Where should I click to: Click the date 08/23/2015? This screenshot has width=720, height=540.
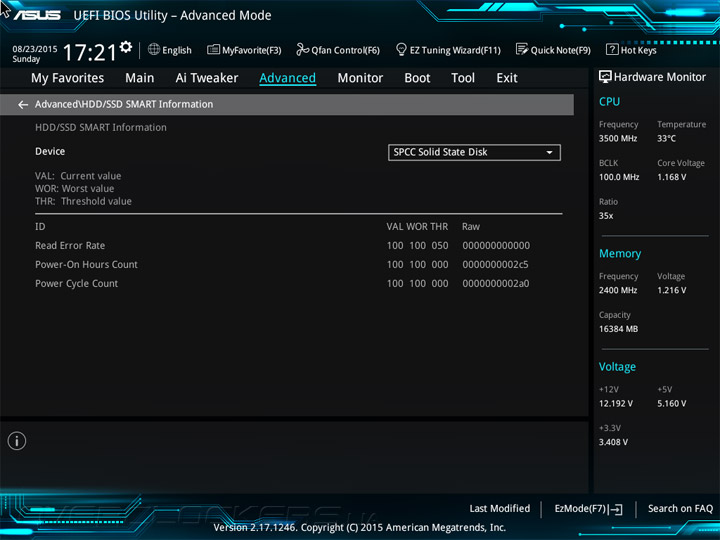click(35, 48)
